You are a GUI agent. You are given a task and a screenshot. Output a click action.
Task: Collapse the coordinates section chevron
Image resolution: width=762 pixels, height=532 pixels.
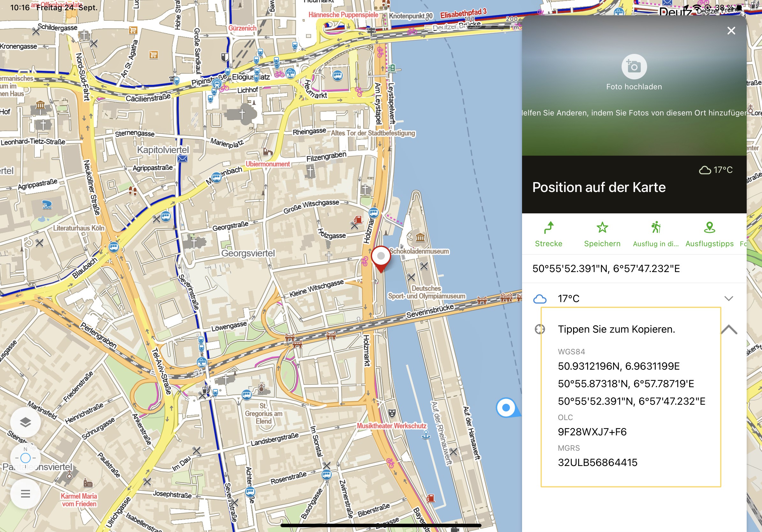click(729, 329)
